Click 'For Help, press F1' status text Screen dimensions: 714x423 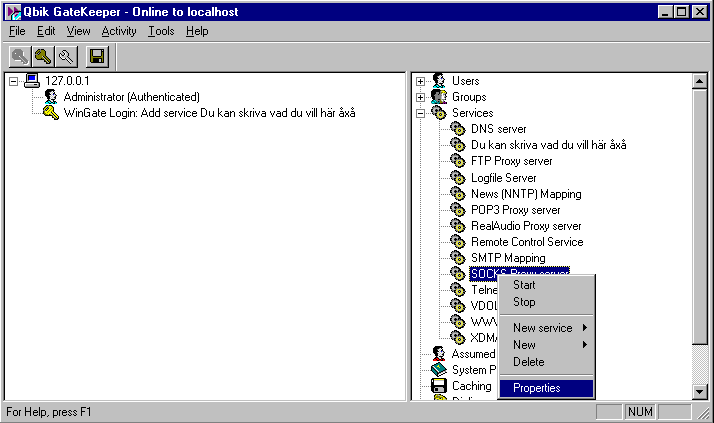coord(49,412)
